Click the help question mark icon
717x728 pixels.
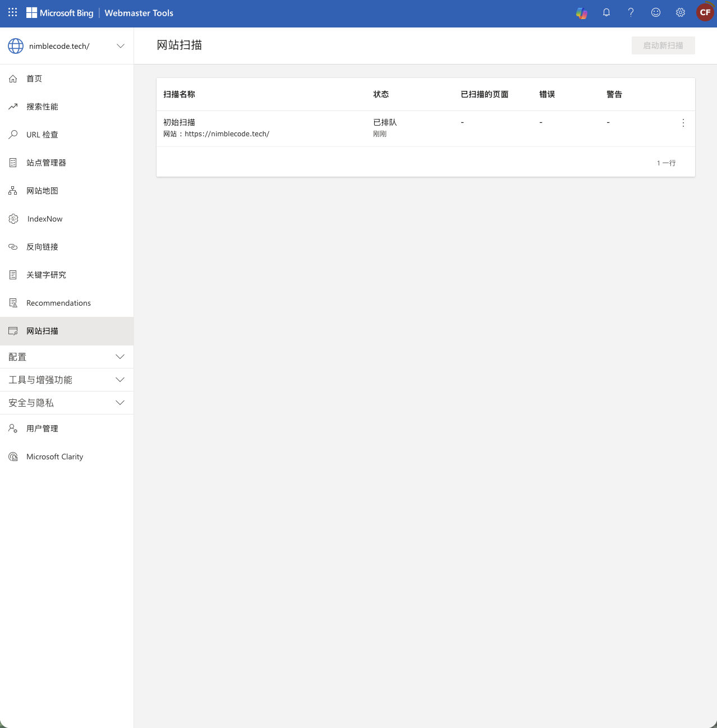pyautogui.click(x=631, y=12)
